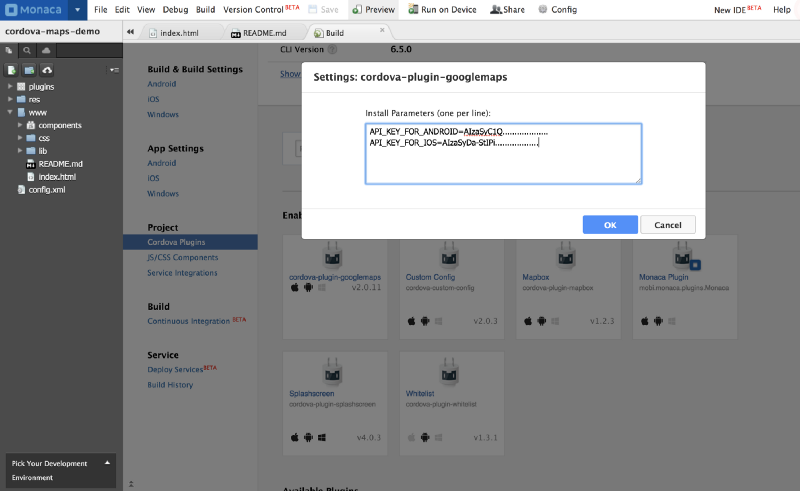This screenshot has width=800, height=491.
Task: Click Run on Device
Action: click(442, 10)
